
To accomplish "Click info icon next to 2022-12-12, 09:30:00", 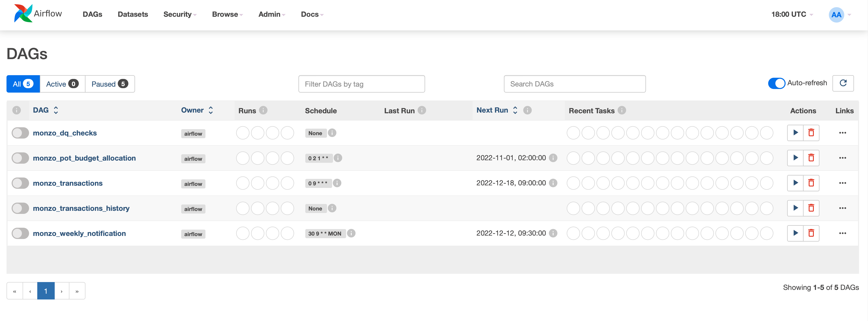I will coord(553,233).
